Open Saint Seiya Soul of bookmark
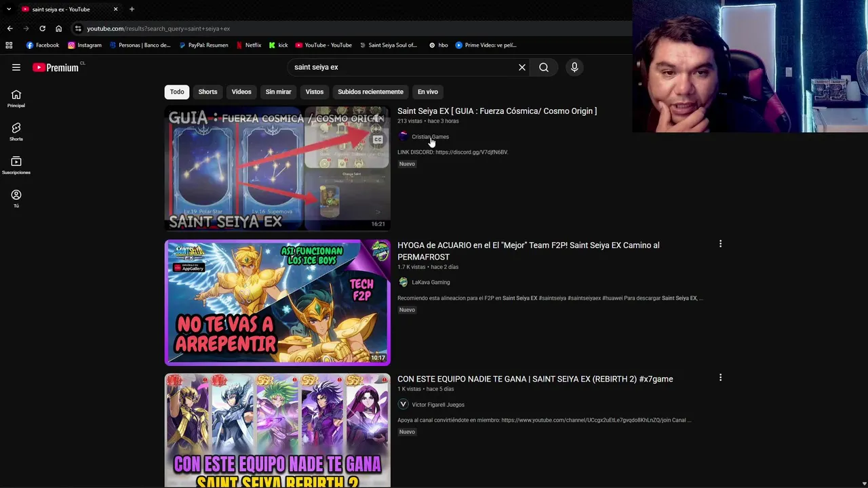 pos(388,45)
